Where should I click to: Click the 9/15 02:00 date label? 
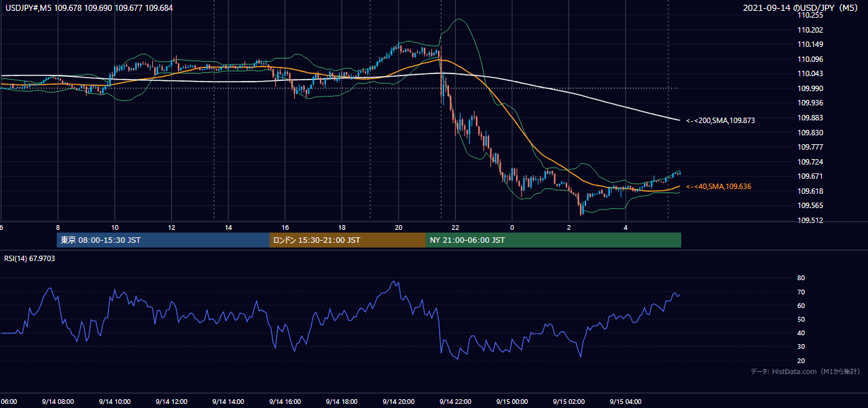(x=569, y=401)
